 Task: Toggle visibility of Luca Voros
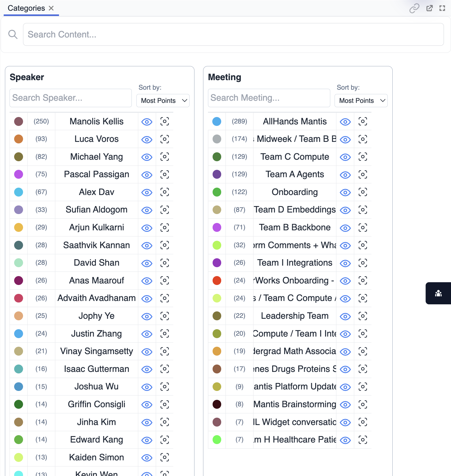point(147,139)
